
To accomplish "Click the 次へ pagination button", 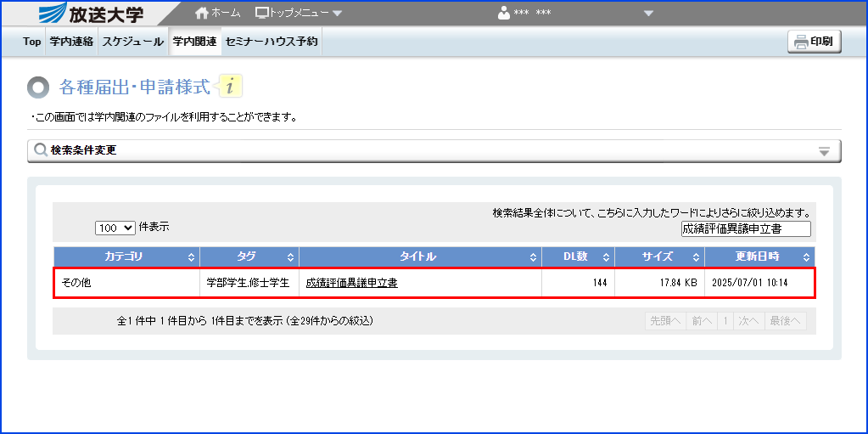I will [748, 321].
